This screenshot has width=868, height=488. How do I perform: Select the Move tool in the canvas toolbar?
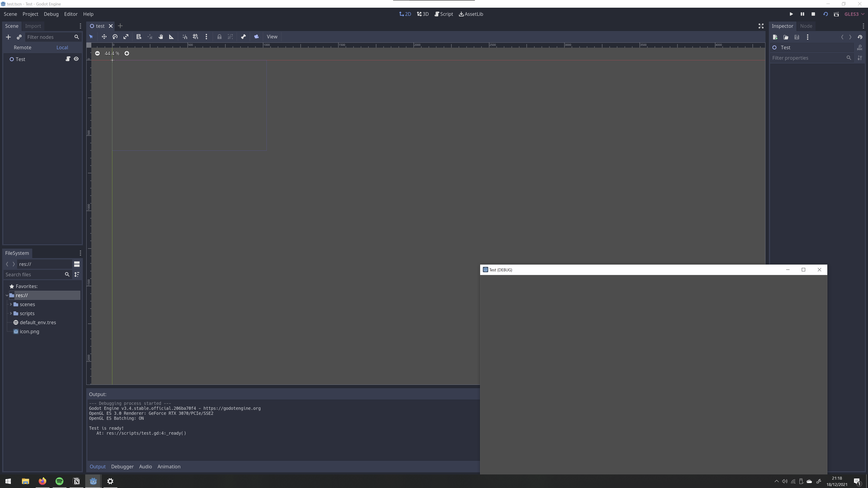(104, 37)
